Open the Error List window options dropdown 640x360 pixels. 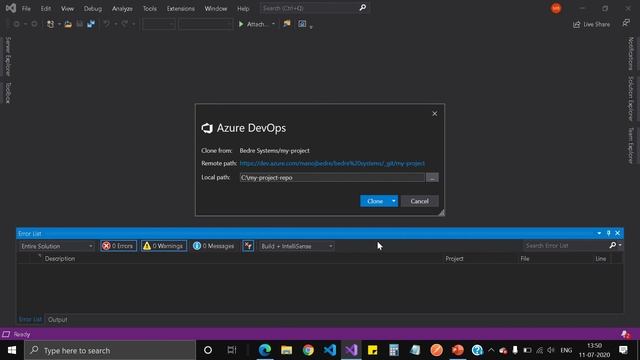599,233
